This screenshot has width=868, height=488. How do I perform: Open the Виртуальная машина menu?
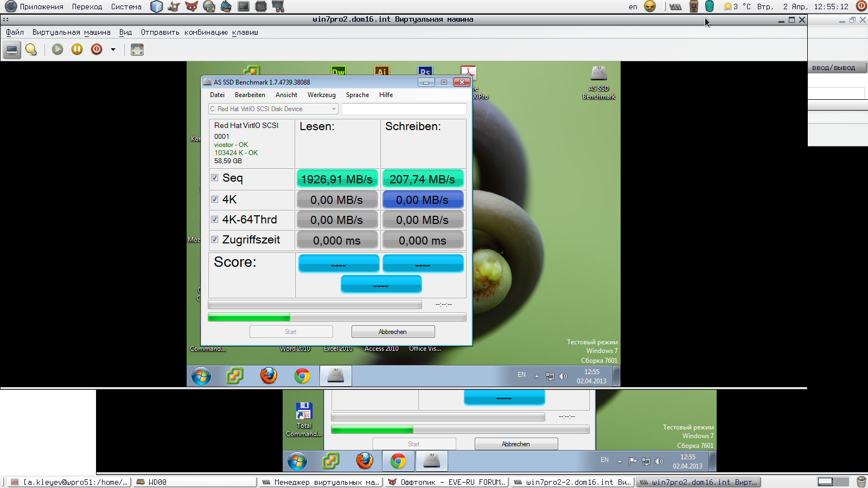coord(71,33)
